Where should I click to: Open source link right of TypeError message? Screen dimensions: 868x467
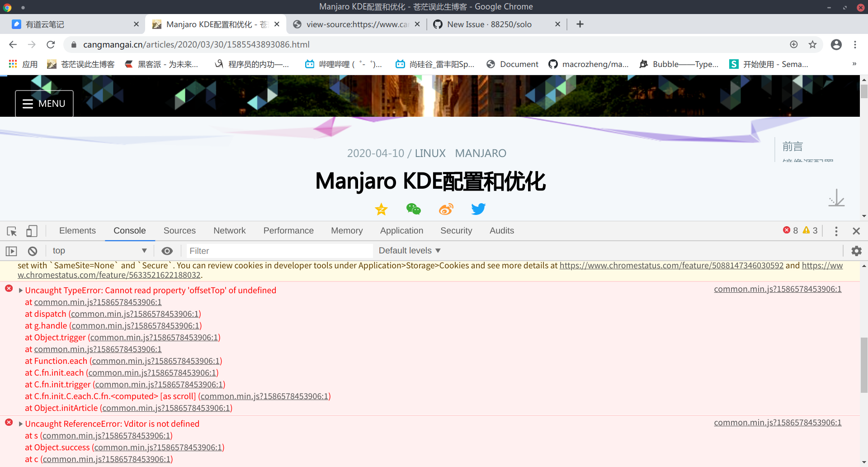coord(778,289)
